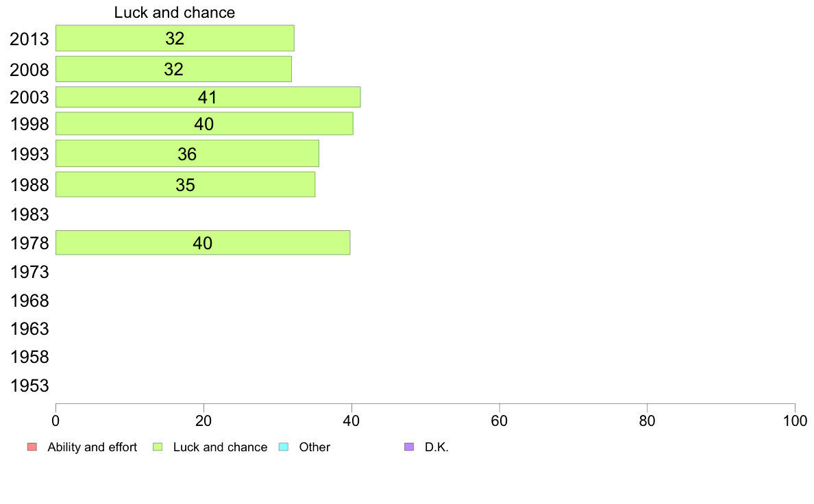Screen dimensions: 814x504
Task: Click the 1998 bar showing 40
Action: (x=205, y=123)
